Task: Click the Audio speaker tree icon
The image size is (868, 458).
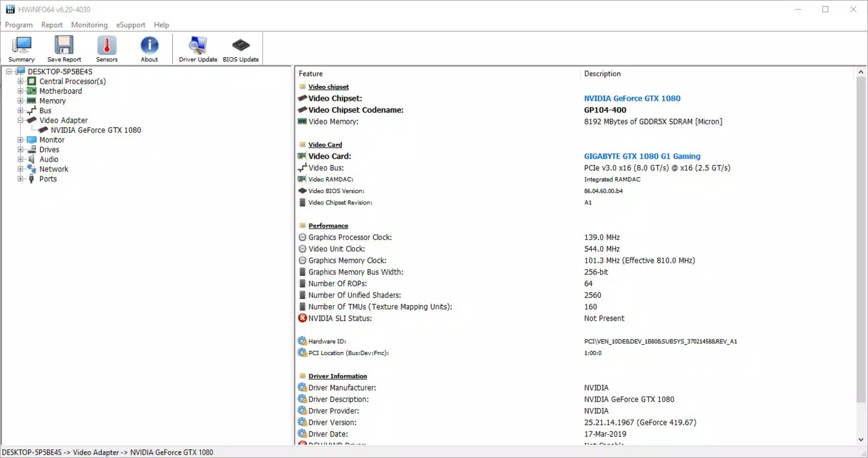Action: point(31,159)
